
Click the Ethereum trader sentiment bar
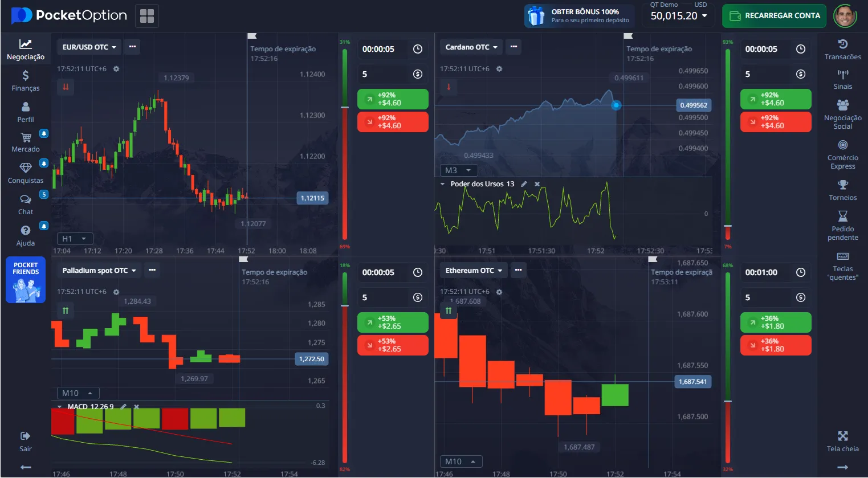point(728,367)
